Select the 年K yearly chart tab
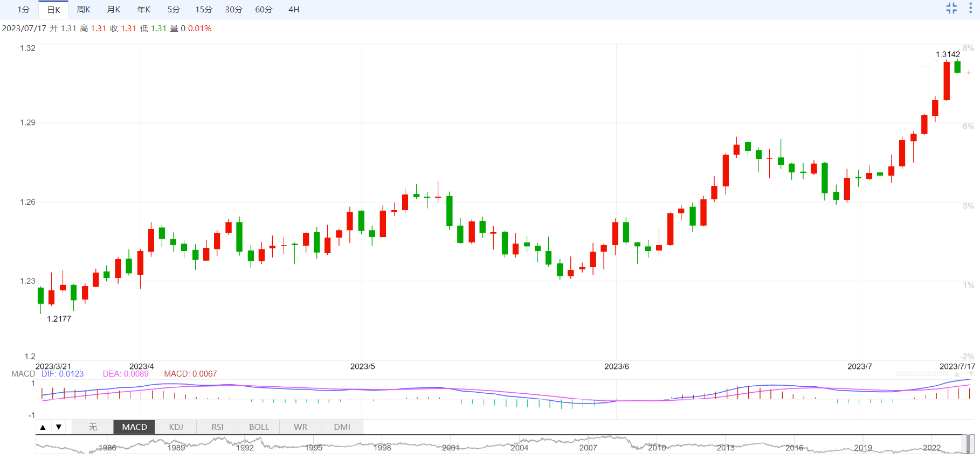 (x=144, y=10)
